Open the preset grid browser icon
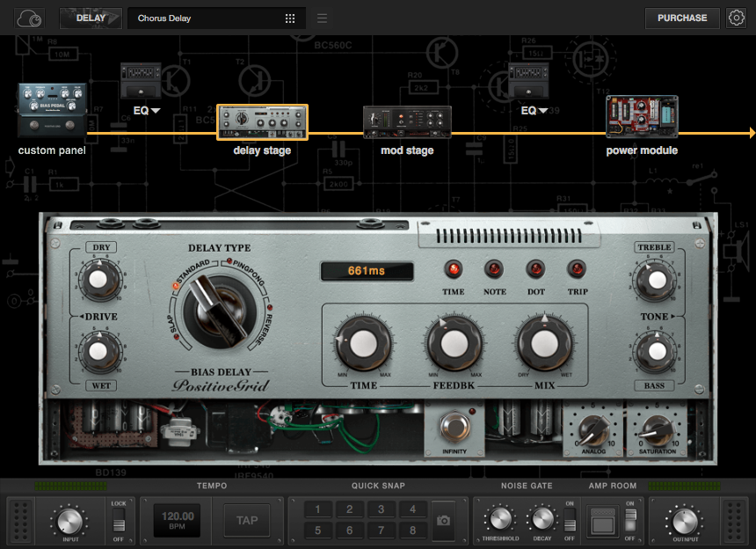The image size is (756, 549). (290, 18)
